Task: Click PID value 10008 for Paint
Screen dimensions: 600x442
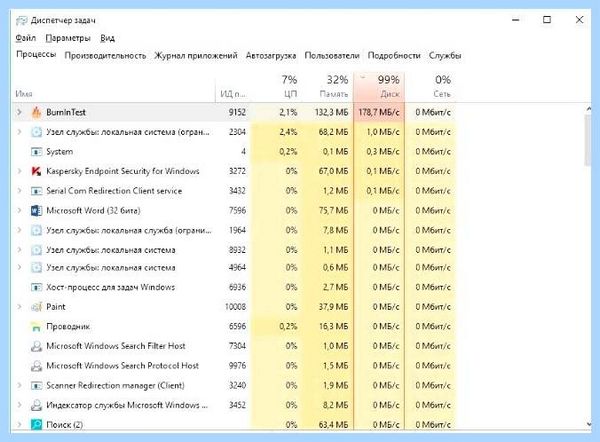Action: tap(235, 307)
